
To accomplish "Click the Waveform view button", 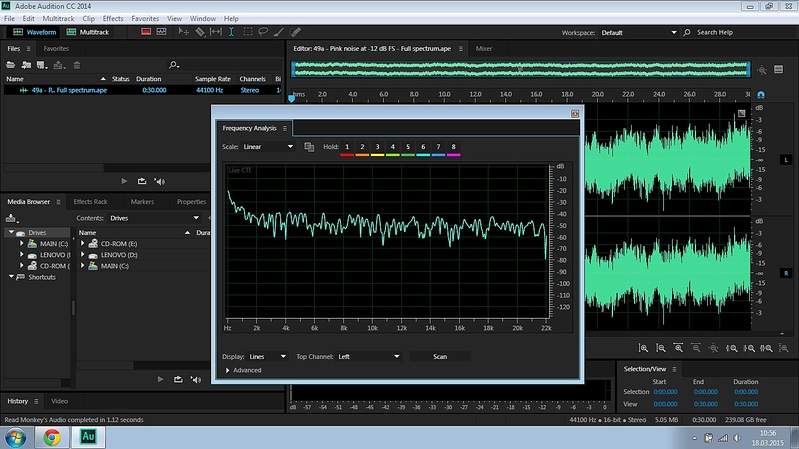I will pos(34,32).
